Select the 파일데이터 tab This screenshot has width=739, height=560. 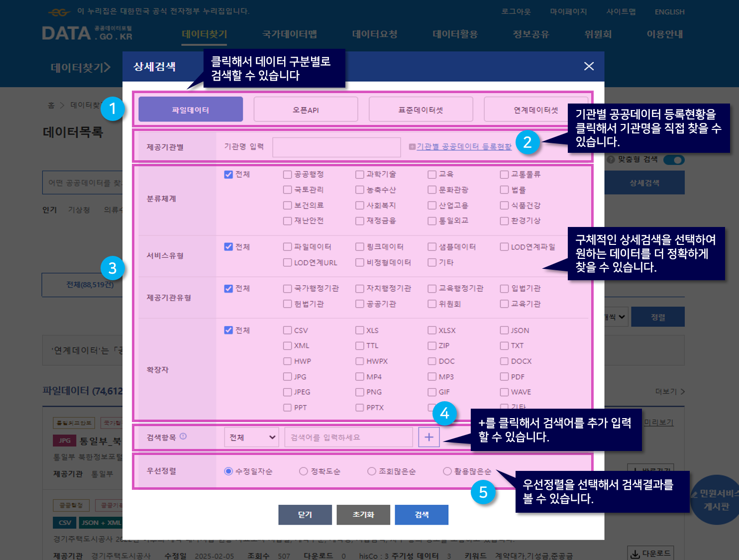[191, 110]
